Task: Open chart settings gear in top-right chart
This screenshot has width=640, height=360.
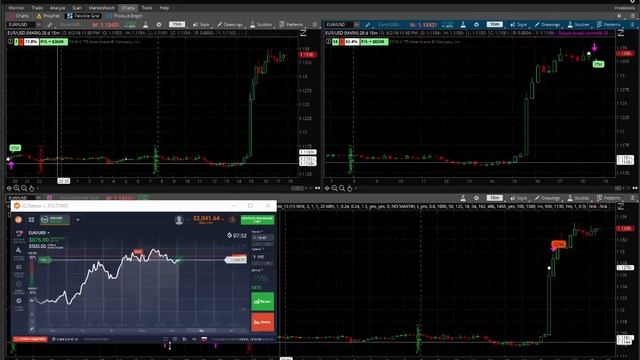Action: tap(476, 24)
